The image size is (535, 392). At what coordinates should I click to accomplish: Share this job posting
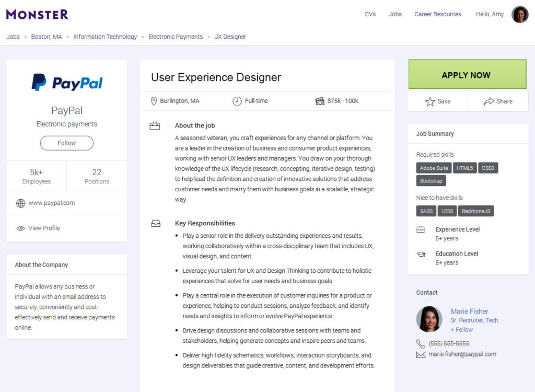[498, 101]
